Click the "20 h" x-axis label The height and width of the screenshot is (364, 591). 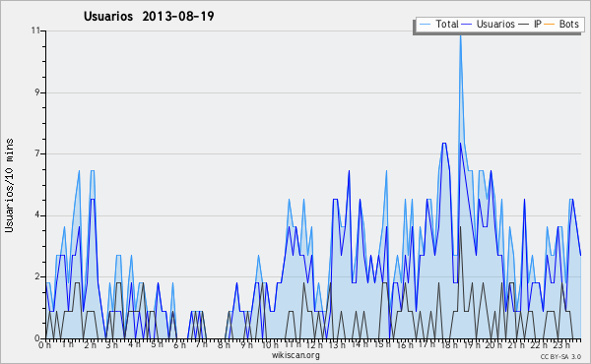(493, 344)
